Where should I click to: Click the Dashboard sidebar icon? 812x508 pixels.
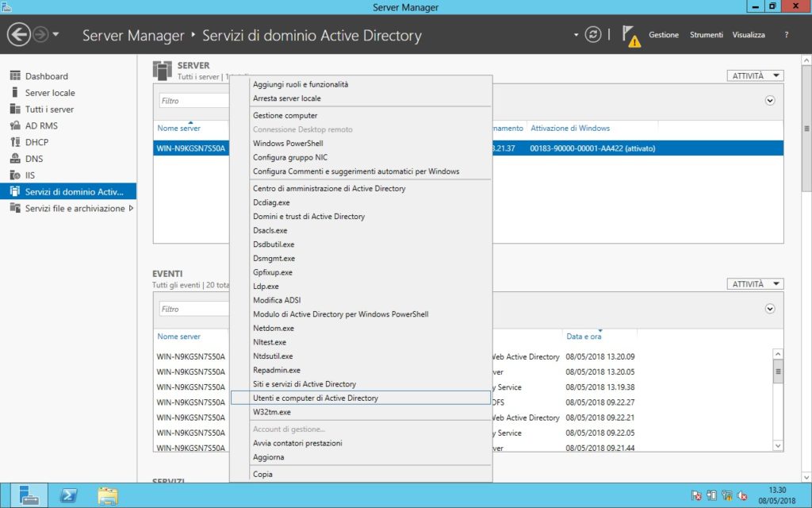pyautogui.click(x=15, y=75)
